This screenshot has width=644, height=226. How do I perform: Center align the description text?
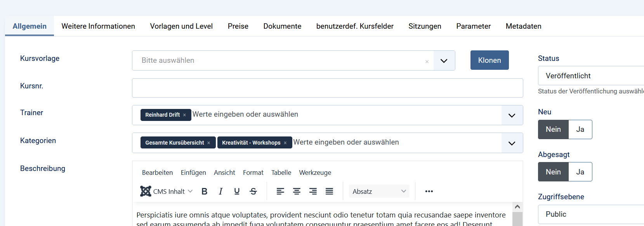pyautogui.click(x=297, y=191)
